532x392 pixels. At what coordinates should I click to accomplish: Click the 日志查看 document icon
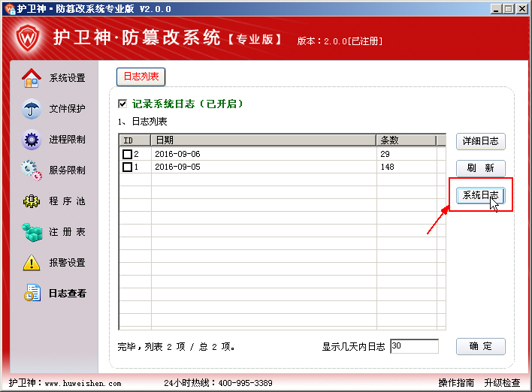(32, 294)
